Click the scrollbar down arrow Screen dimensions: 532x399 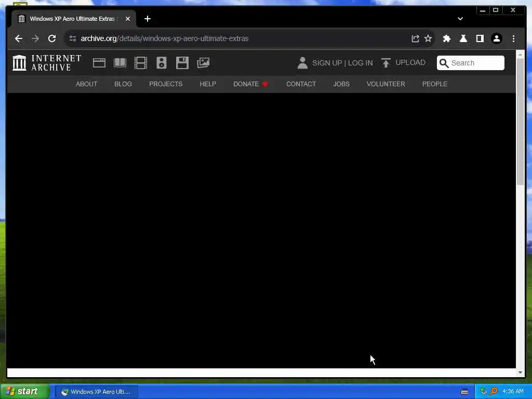(521, 372)
